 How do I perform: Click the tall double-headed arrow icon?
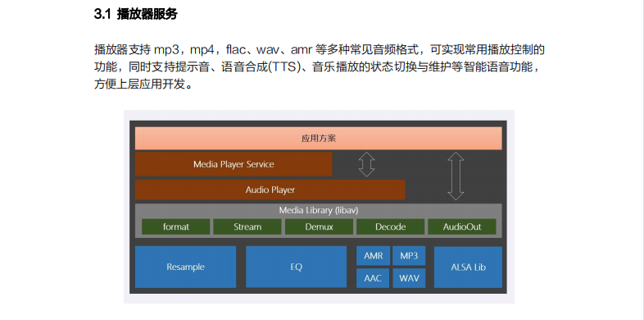[x=456, y=176]
